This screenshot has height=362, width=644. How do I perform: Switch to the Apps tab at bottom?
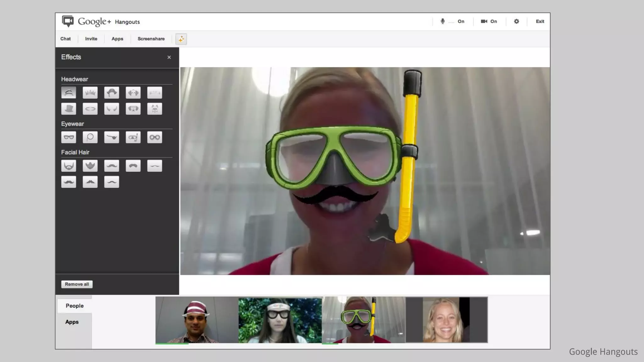tap(72, 322)
